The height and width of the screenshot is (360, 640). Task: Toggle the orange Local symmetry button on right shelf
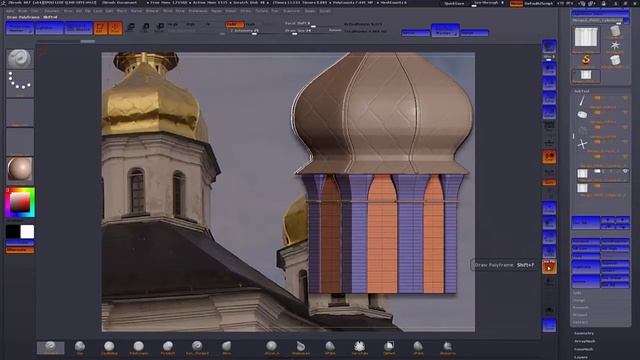tap(549, 157)
